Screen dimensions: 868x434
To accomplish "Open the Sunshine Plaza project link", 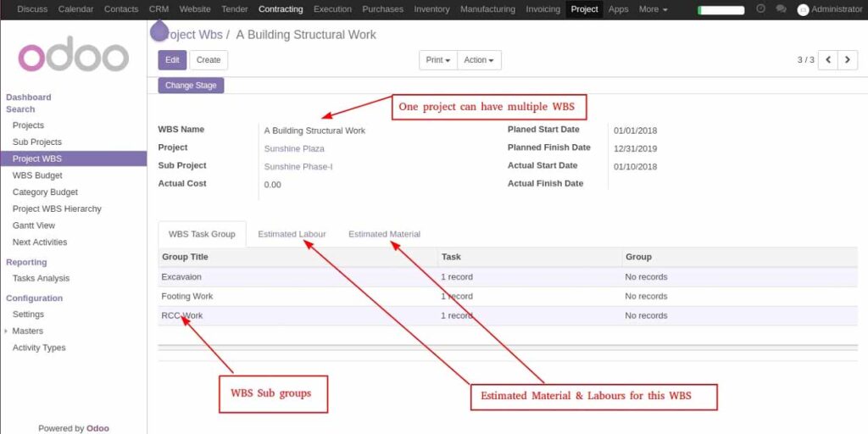I will pyautogui.click(x=294, y=148).
